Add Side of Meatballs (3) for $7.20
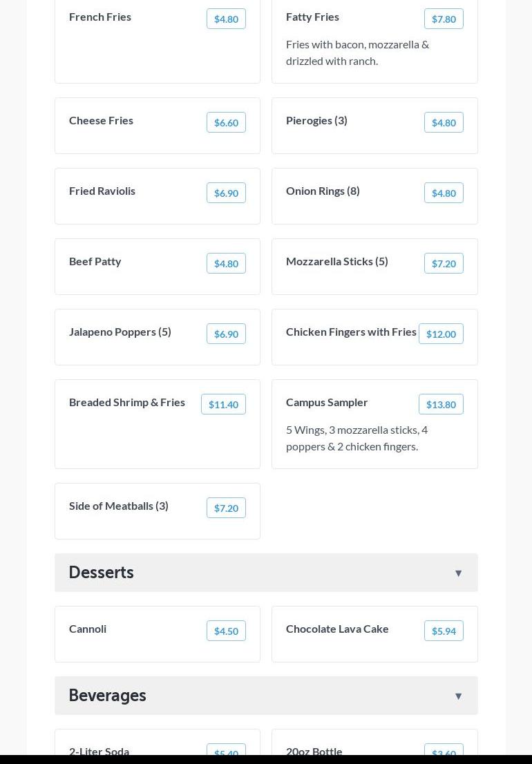Image resolution: width=532 pixels, height=764 pixels. 226,508
